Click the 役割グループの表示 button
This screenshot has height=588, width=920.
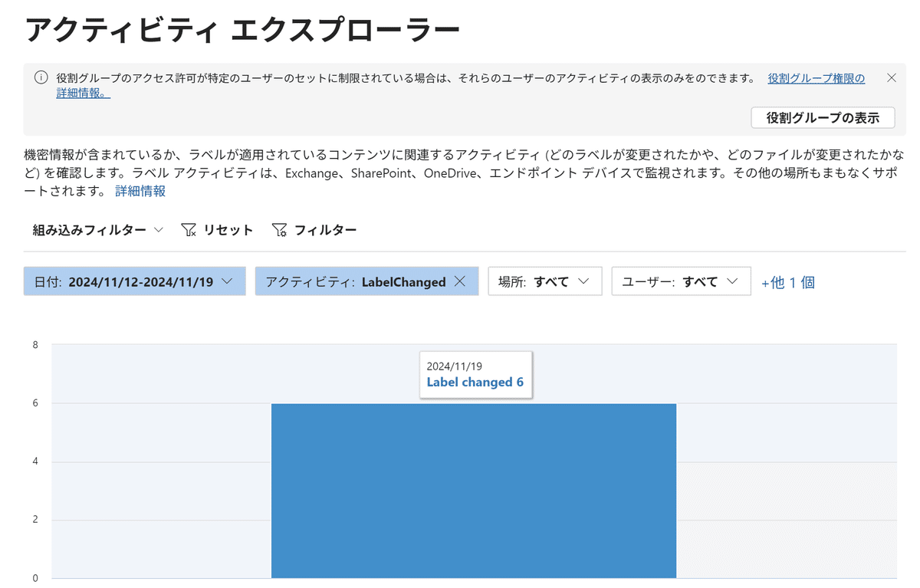coord(823,117)
